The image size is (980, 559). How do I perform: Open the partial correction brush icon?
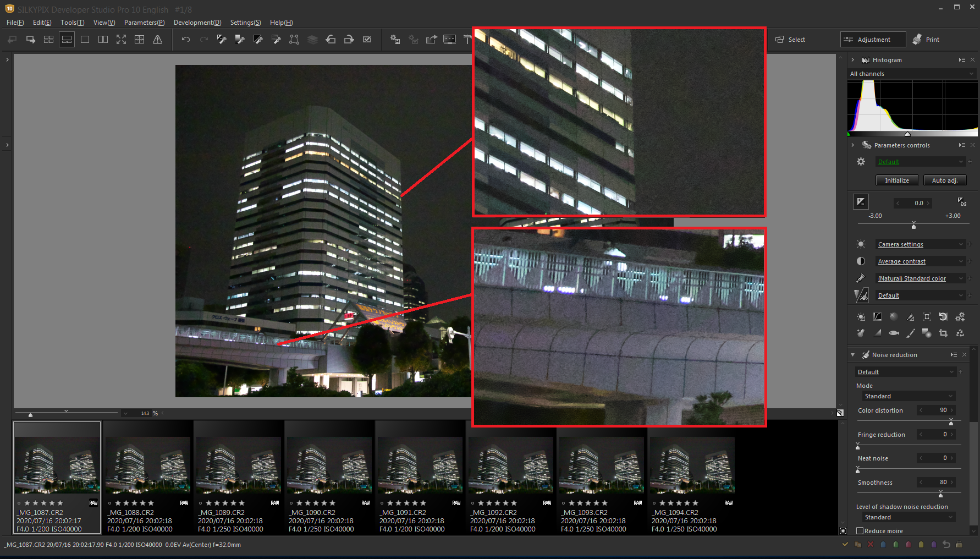[910, 333]
